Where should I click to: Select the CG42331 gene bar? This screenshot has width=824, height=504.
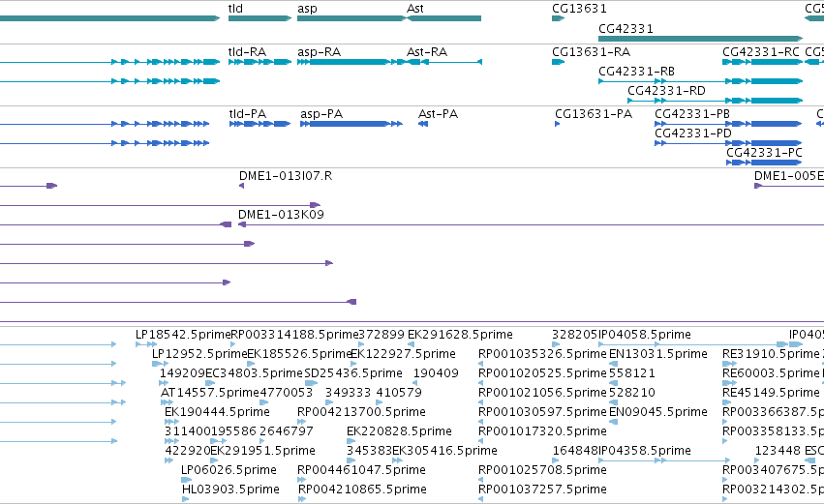pos(700,39)
